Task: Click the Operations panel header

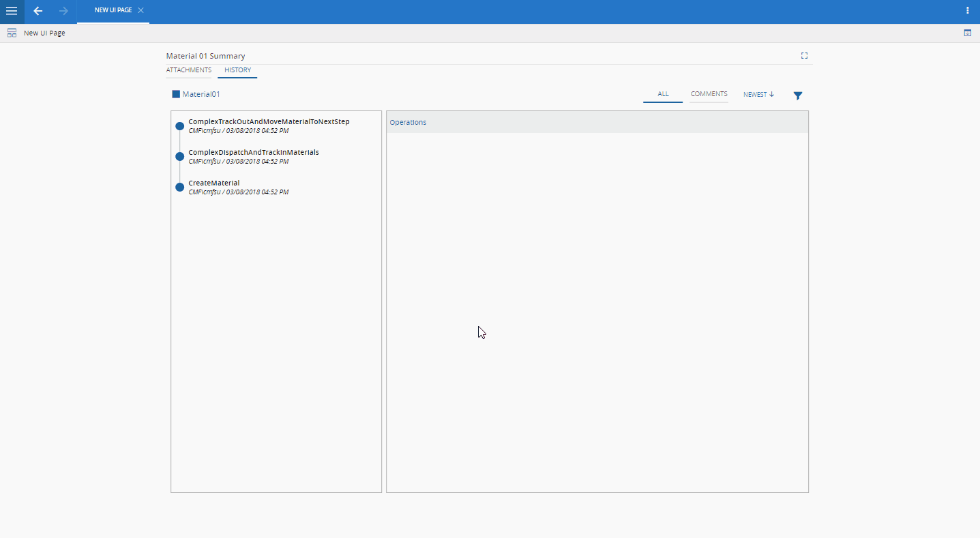Action: 597,122
